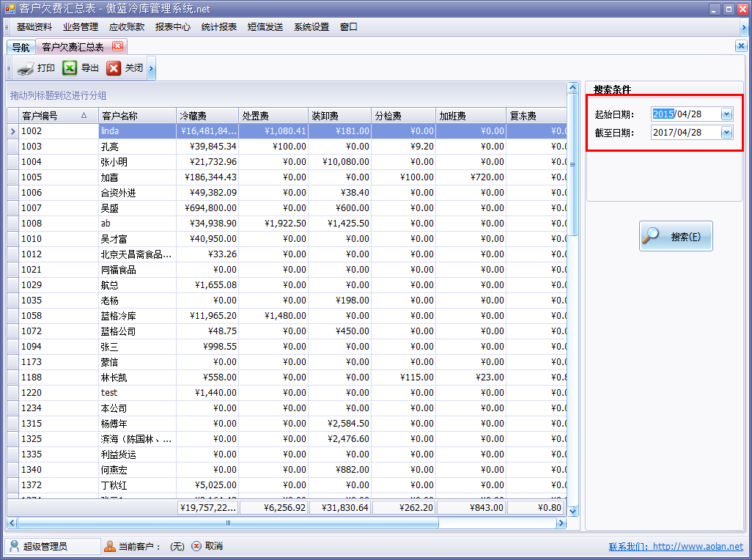Click the 超级管理员 user icon in status bar
Screen dimensions: 752x560
click(15, 546)
